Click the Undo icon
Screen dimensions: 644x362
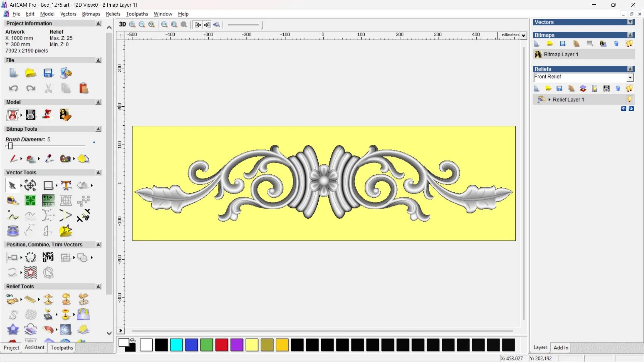[x=13, y=88]
